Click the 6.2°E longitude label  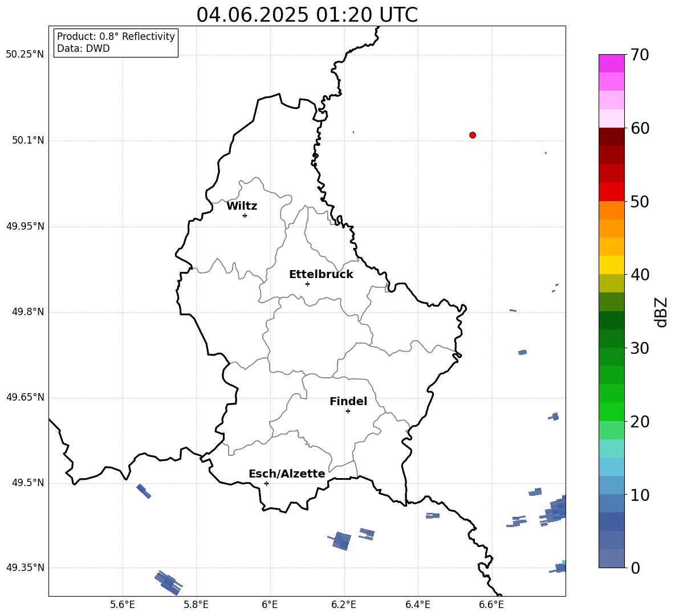click(344, 605)
